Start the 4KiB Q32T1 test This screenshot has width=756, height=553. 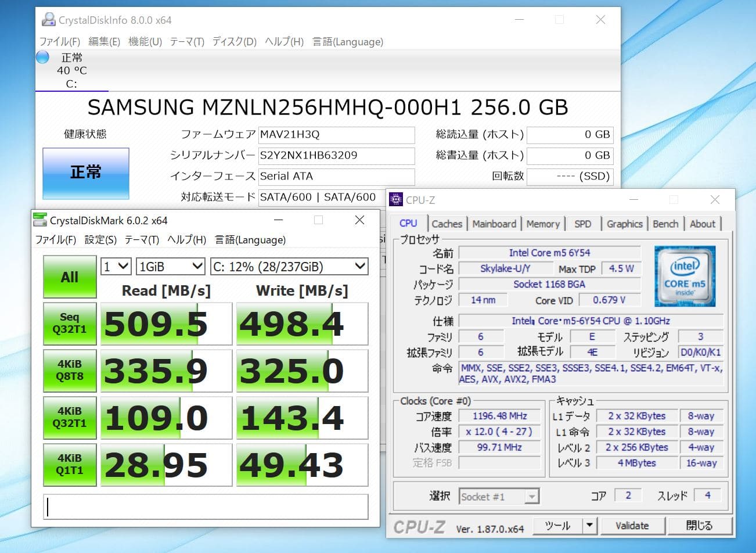pos(70,418)
